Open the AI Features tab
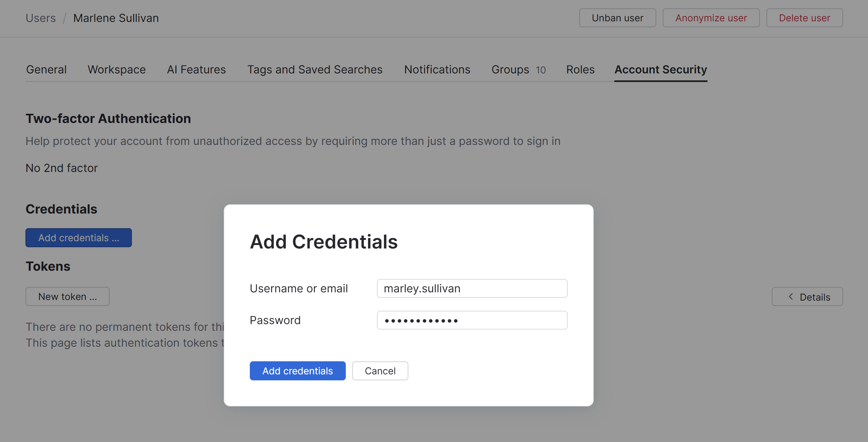 tap(196, 69)
